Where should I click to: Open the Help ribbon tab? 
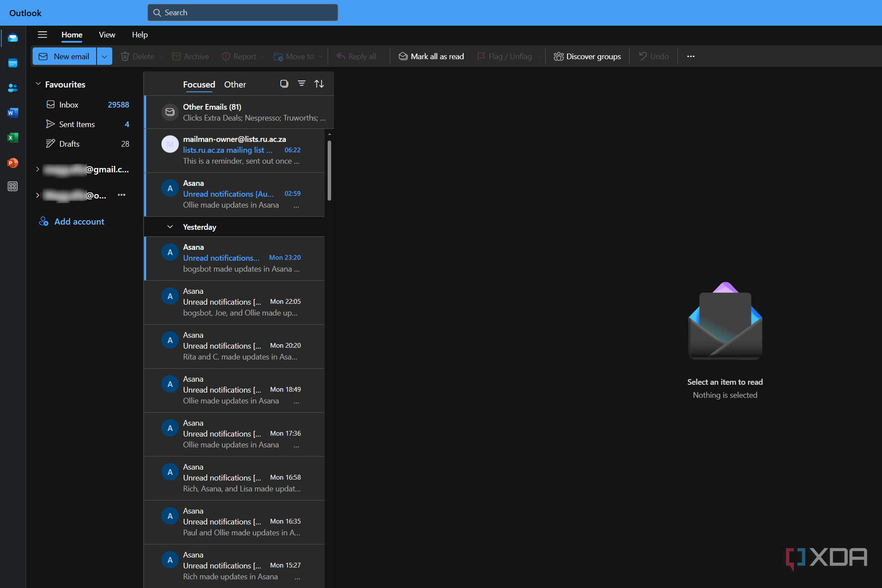(x=140, y=35)
